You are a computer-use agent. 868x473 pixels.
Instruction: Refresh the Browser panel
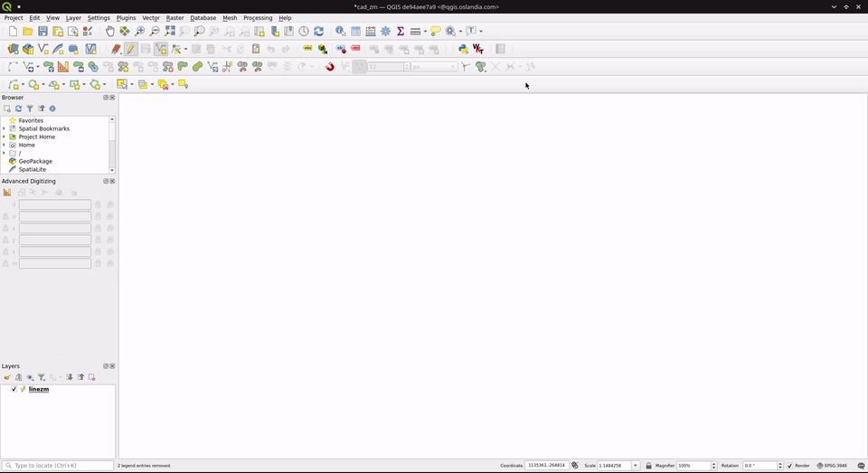click(x=18, y=109)
